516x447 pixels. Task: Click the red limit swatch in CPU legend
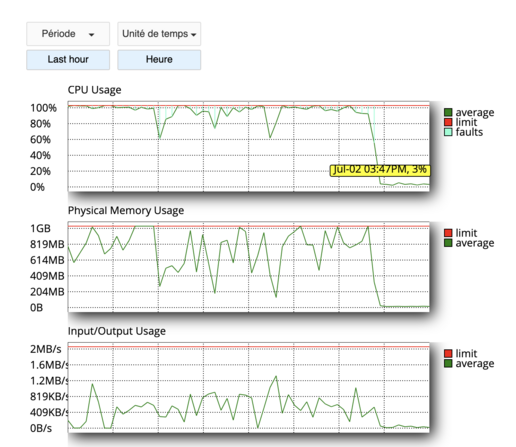coord(448,122)
